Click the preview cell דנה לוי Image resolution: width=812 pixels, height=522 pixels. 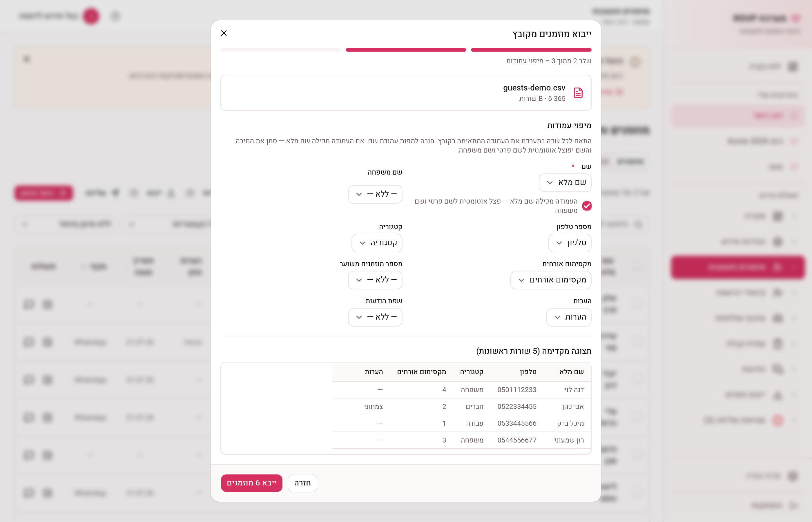click(x=574, y=389)
